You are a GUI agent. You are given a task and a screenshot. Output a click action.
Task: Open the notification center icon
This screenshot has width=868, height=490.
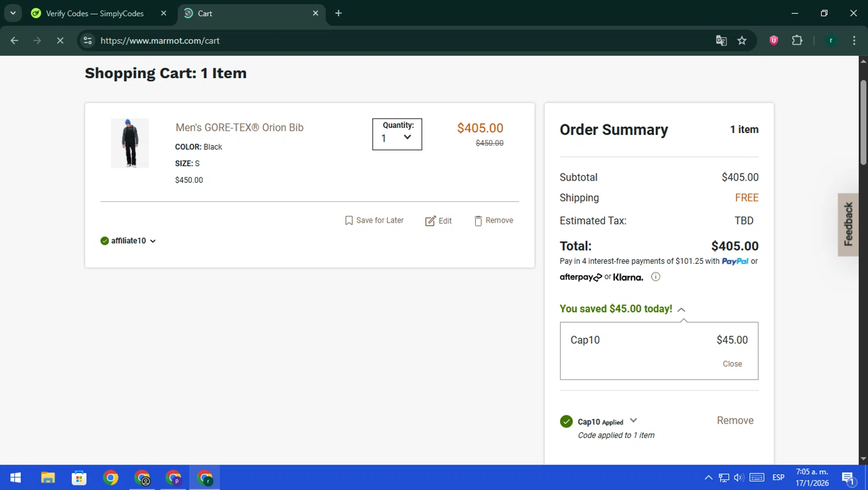[x=848, y=478]
